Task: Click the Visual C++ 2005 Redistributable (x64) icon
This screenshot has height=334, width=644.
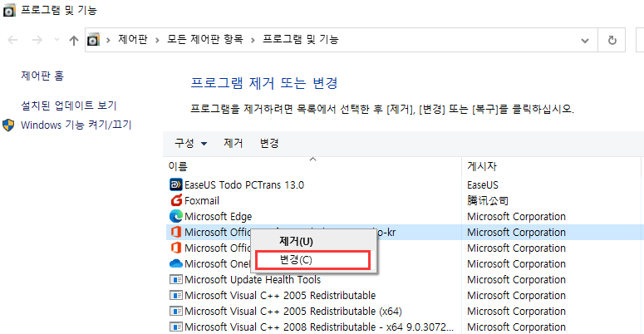Action: (176, 311)
